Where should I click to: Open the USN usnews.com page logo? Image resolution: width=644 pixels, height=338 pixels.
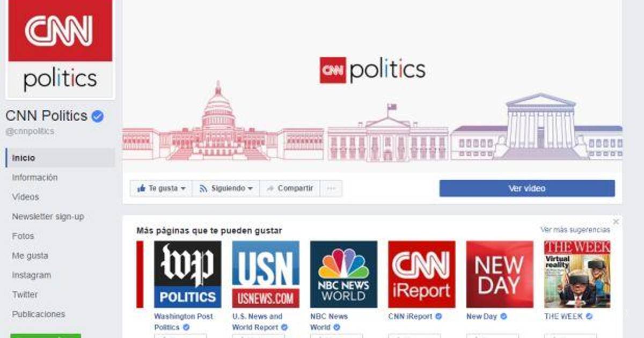tap(266, 274)
